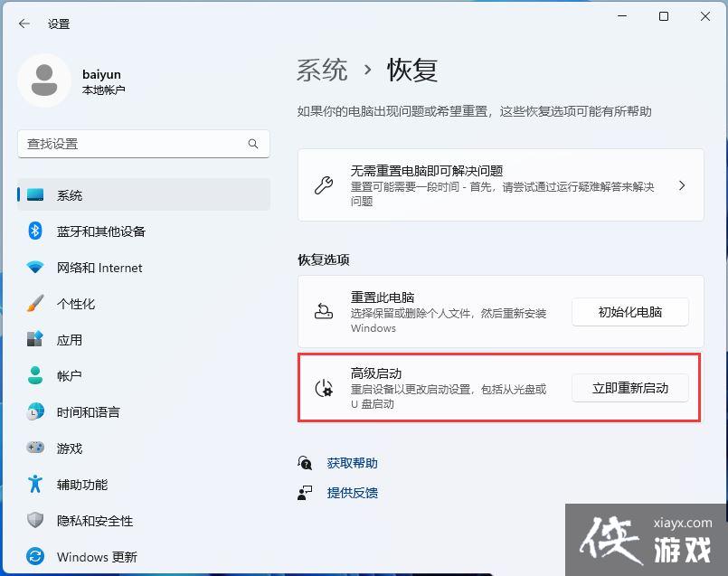
Task: Expand 无需重置电脑即可解决问题 chevron
Action: (682, 185)
